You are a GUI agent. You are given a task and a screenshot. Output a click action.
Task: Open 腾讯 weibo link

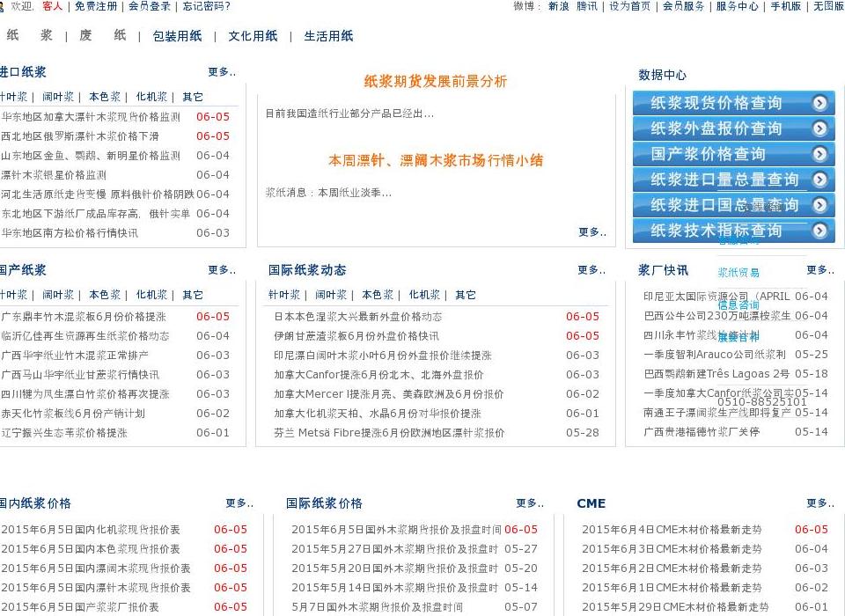click(587, 6)
